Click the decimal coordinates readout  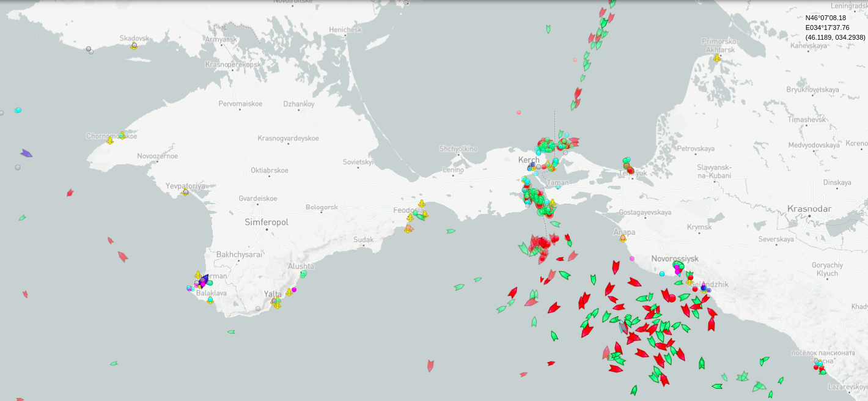pyautogui.click(x=835, y=37)
